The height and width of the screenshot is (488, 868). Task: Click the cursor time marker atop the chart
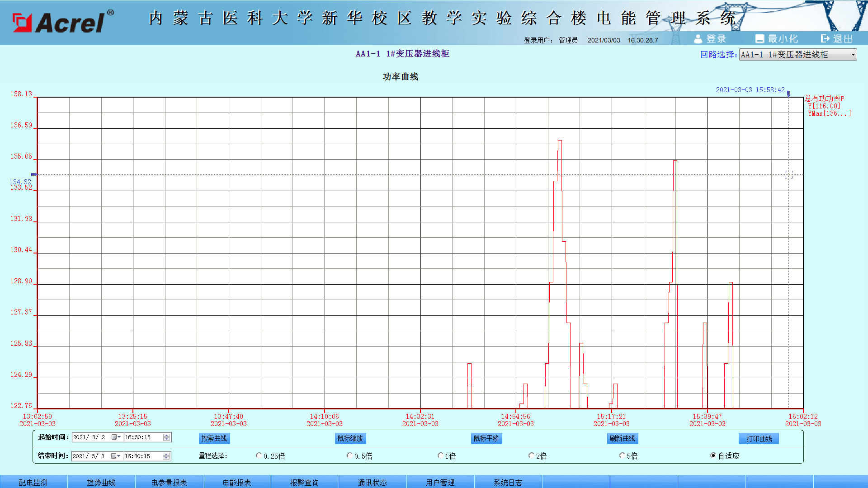[x=788, y=94]
